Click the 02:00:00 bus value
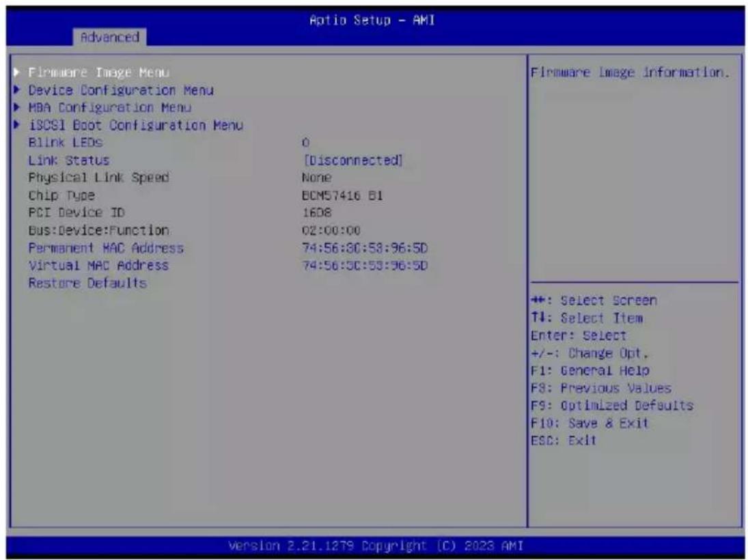 [x=331, y=230]
